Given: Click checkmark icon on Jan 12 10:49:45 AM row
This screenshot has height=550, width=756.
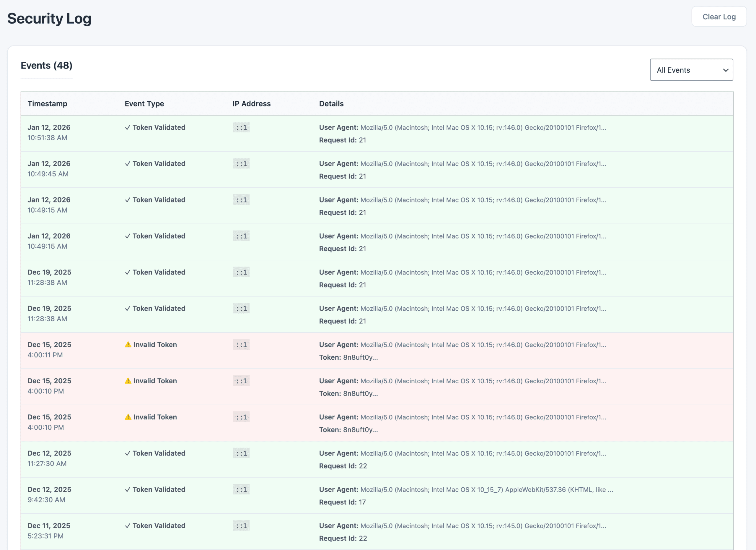Looking at the screenshot, I should point(127,164).
